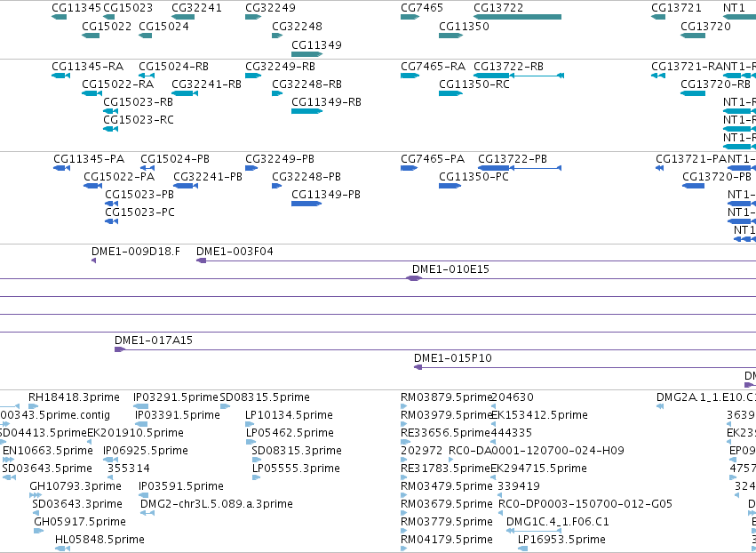Select the CG7465 gene label

[421, 8]
